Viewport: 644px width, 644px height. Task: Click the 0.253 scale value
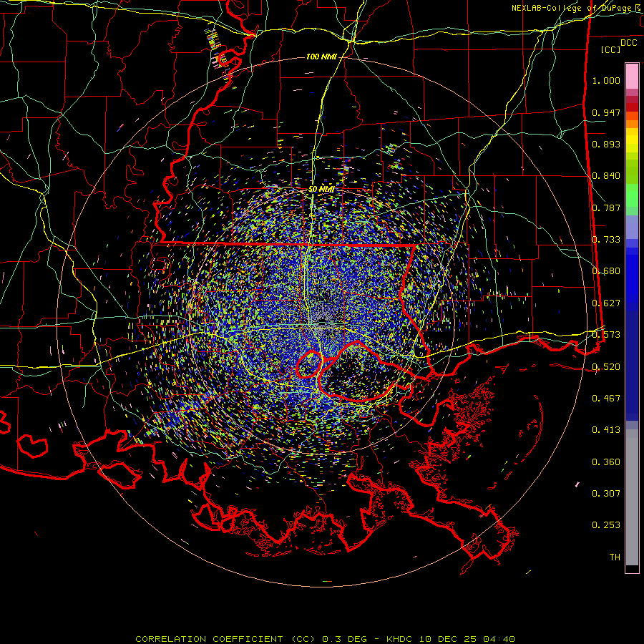pos(606,525)
